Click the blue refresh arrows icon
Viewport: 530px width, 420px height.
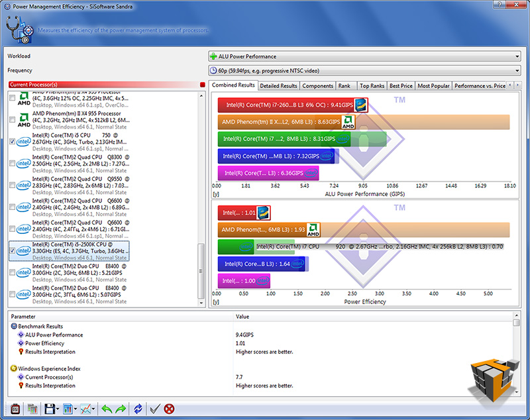[138, 409]
